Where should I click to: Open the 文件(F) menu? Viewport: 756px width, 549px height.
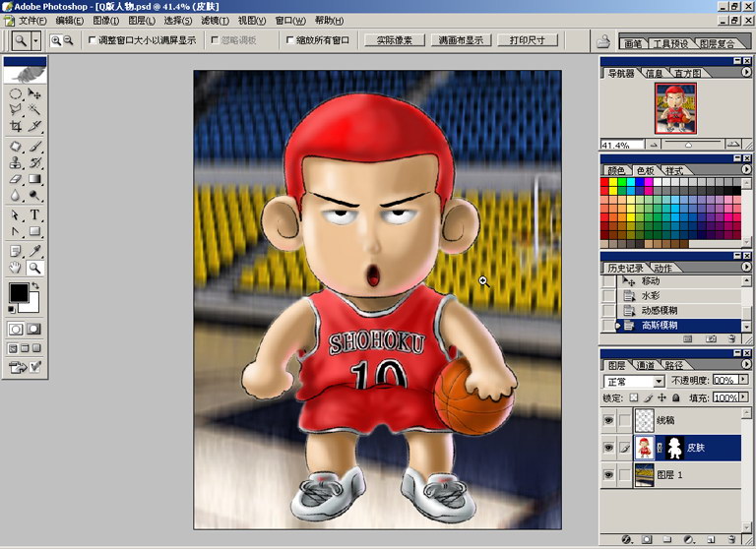pos(32,21)
